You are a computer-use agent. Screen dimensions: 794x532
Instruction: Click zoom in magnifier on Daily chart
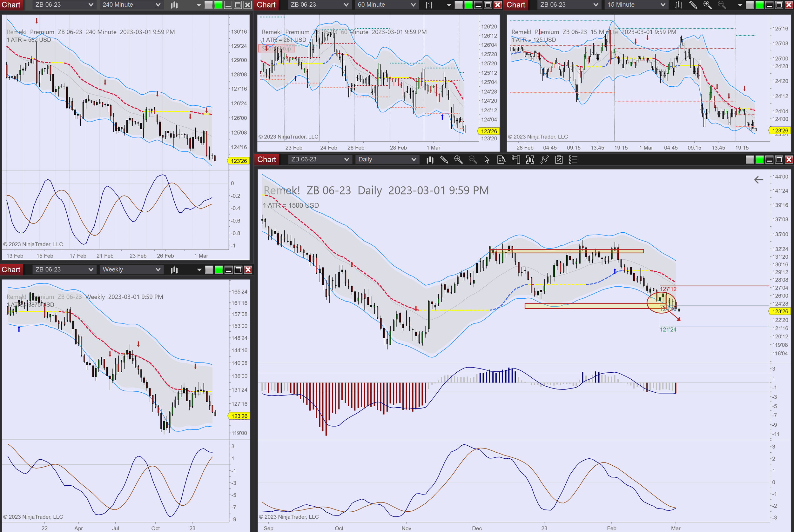[458, 159]
